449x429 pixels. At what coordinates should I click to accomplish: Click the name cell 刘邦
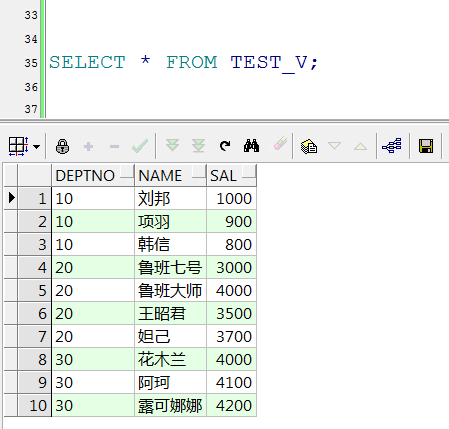[x=170, y=198]
